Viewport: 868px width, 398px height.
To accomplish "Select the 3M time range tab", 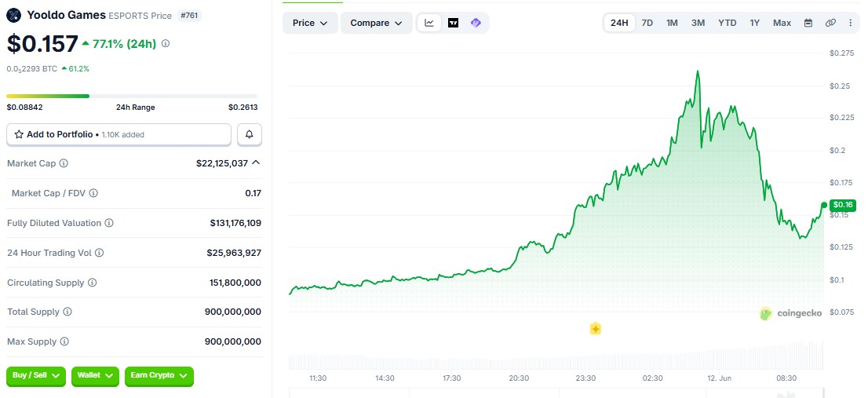I will (x=698, y=23).
